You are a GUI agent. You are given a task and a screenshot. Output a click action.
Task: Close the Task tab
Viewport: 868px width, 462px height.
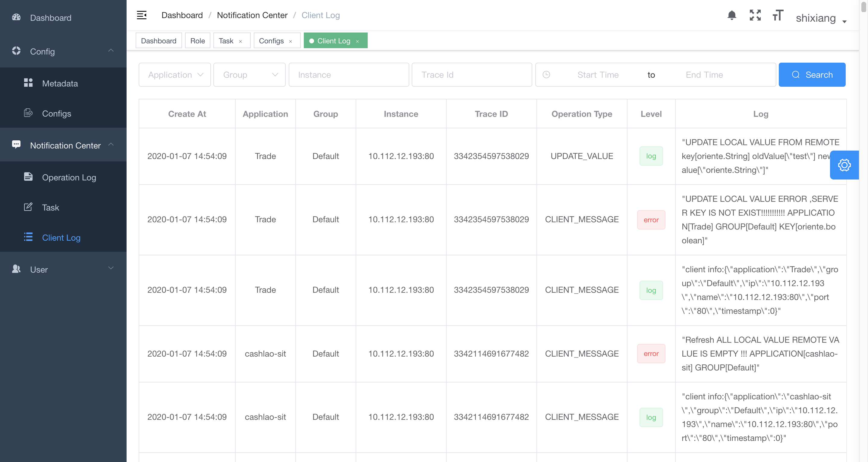(x=241, y=41)
